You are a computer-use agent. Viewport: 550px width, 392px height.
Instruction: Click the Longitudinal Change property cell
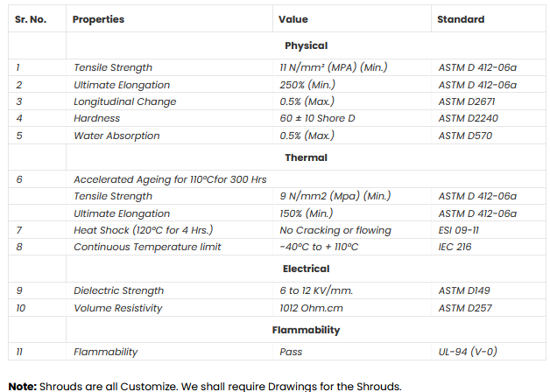tap(124, 101)
